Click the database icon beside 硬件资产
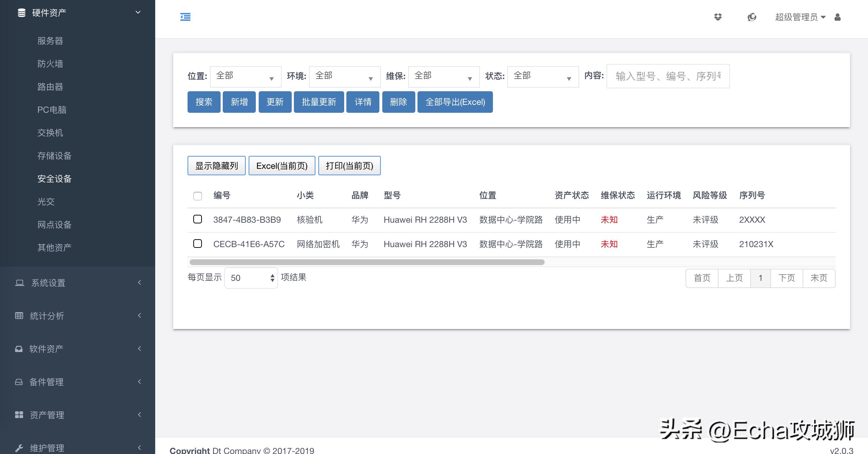 click(22, 13)
